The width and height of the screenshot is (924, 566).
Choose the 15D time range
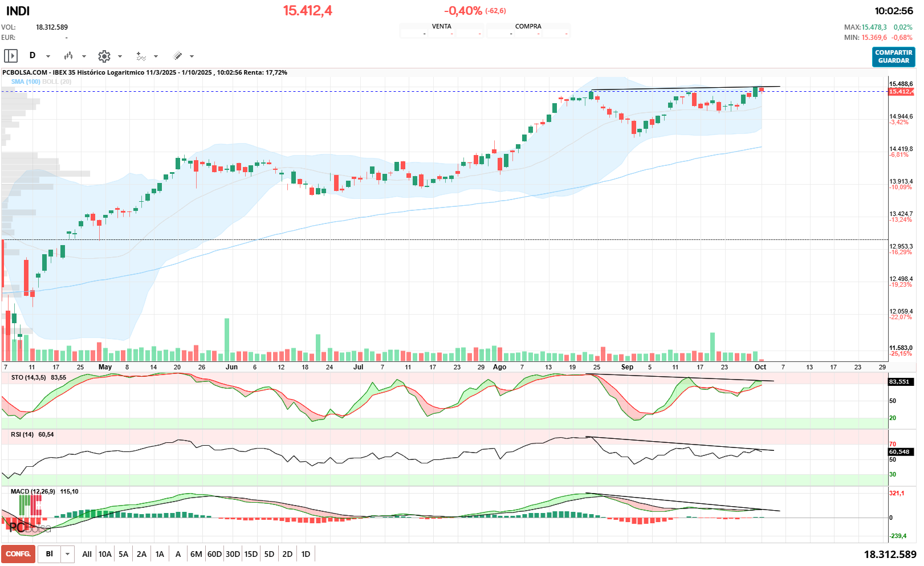pyautogui.click(x=251, y=554)
